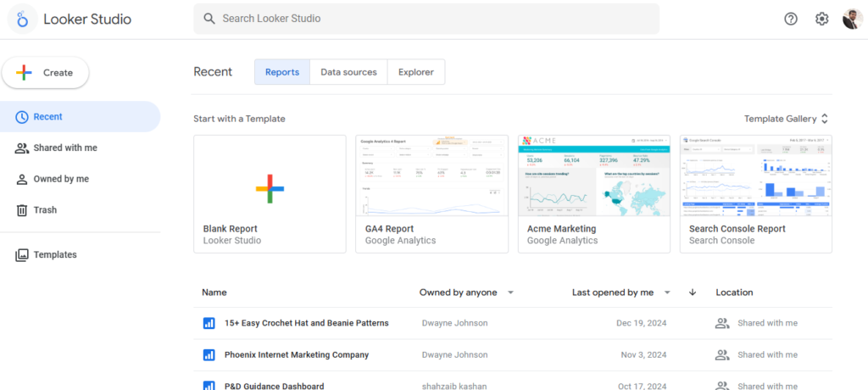
Task: Click the Start with a Template label
Action: [x=239, y=119]
